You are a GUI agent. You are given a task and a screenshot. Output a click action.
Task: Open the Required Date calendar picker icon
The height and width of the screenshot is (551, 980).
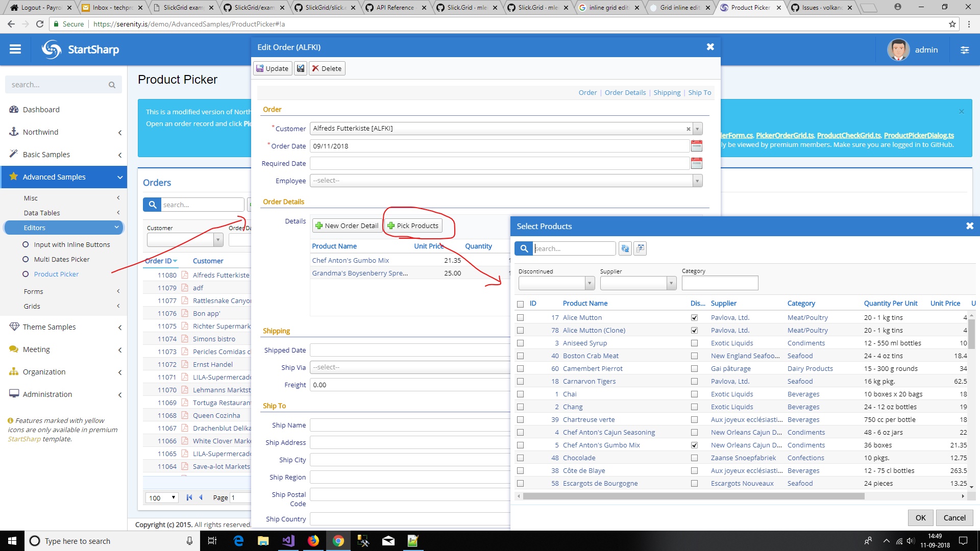click(x=697, y=163)
